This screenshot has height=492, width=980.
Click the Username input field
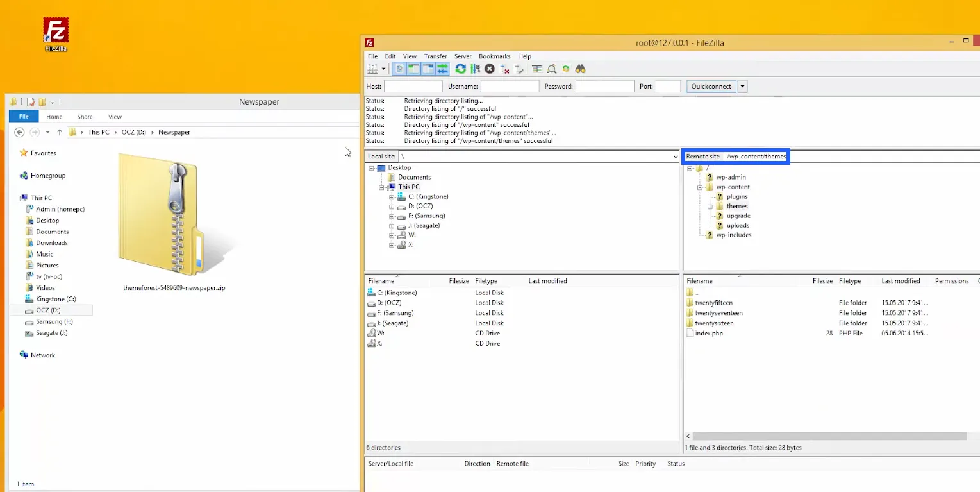tap(510, 86)
